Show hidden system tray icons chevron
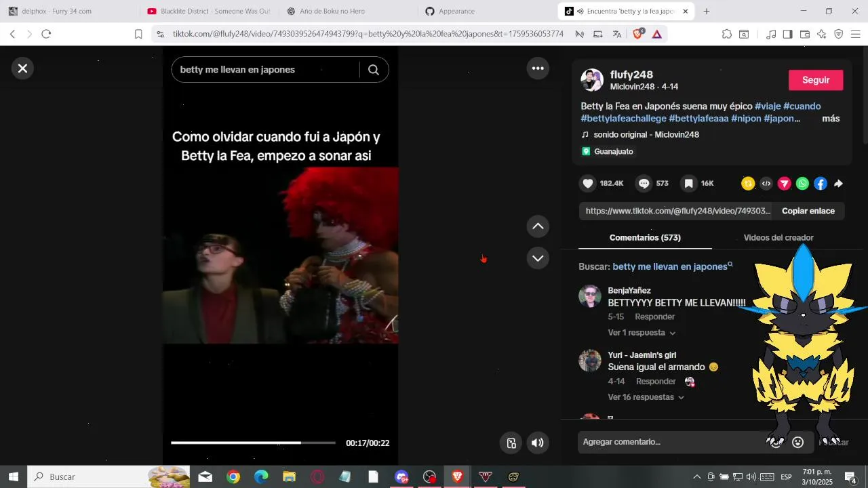Screen dimensions: 868x488 pos(696,477)
